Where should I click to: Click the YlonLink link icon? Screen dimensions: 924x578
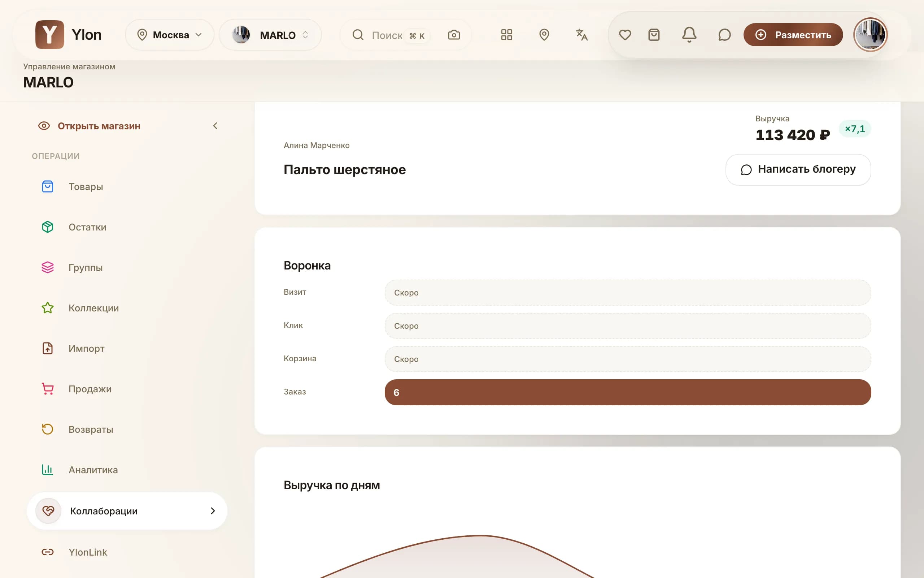coord(47,552)
